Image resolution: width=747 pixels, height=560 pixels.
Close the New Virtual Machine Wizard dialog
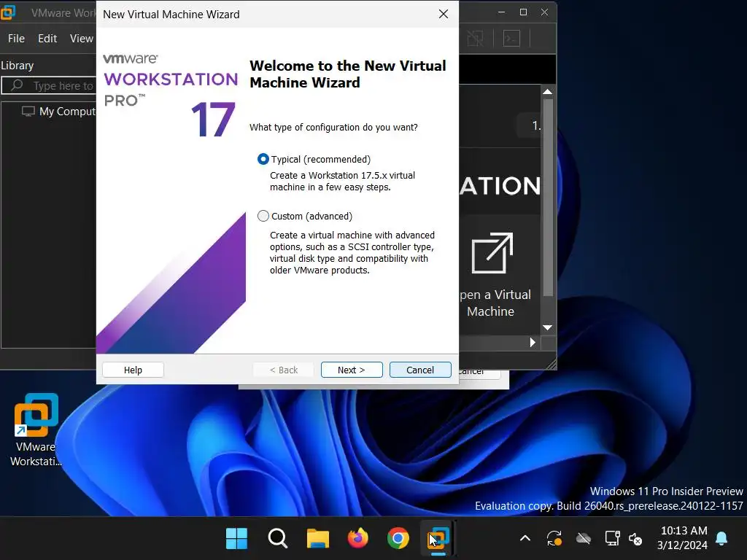[x=444, y=15]
